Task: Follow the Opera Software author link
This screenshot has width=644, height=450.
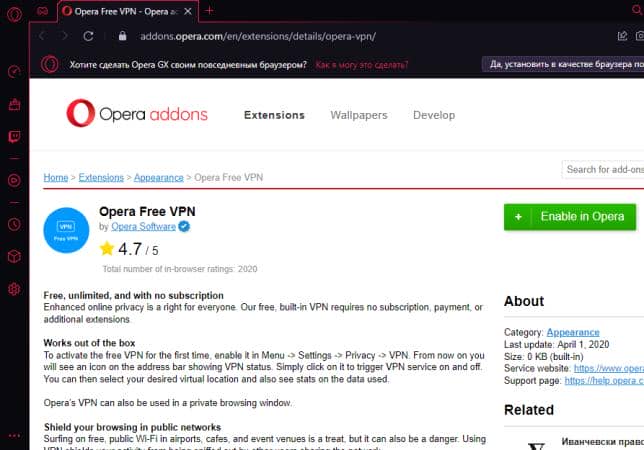Action: click(x=143, y=226)
